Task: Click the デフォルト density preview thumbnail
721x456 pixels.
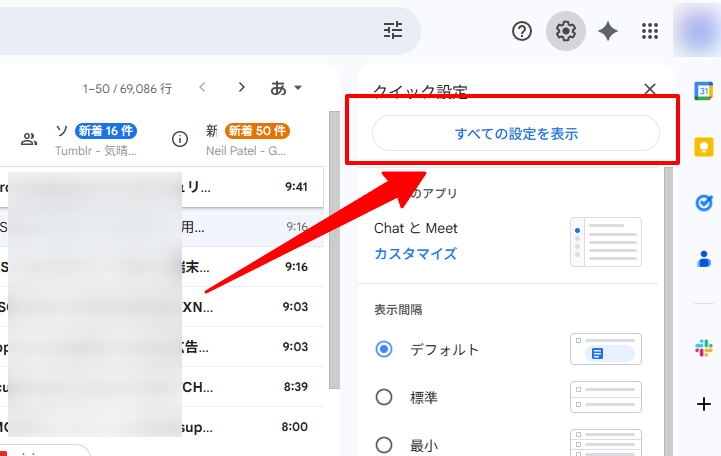Action: point(606,349)
